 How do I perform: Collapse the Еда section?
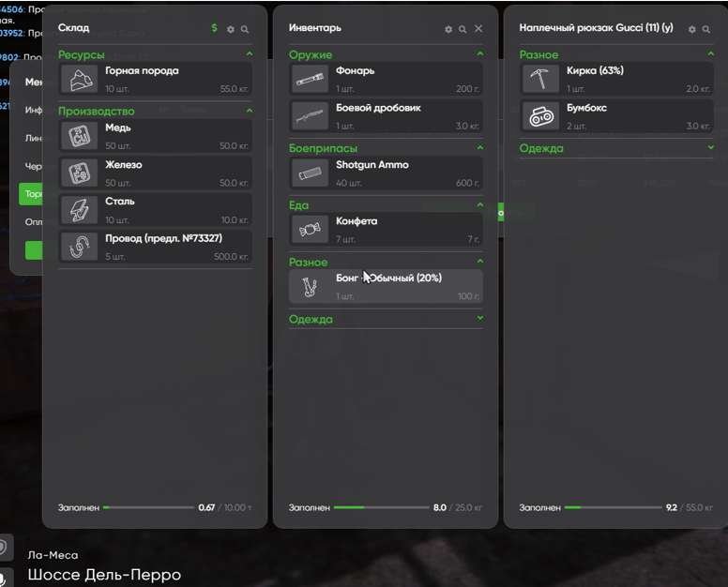tap(480, 204)
